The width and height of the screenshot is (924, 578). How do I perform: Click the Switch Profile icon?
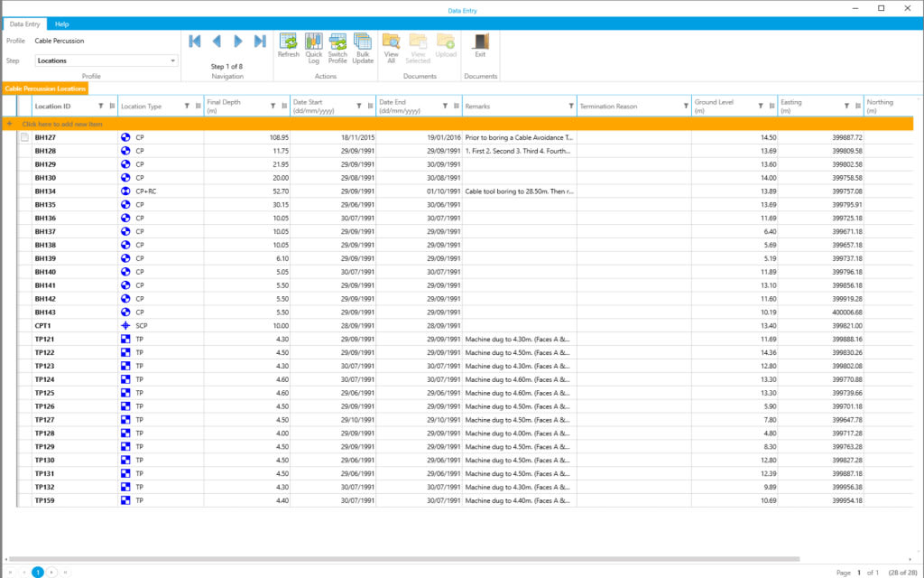click(337, 42)
